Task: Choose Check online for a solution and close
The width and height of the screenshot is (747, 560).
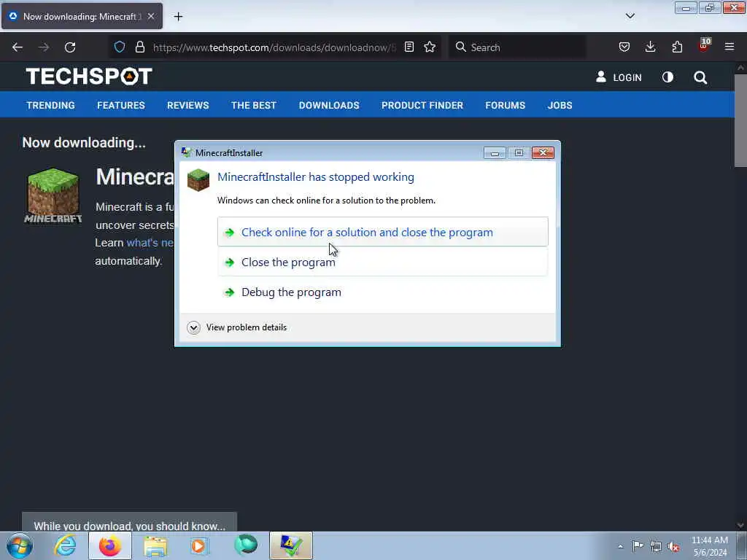Action: click(382, 232)
